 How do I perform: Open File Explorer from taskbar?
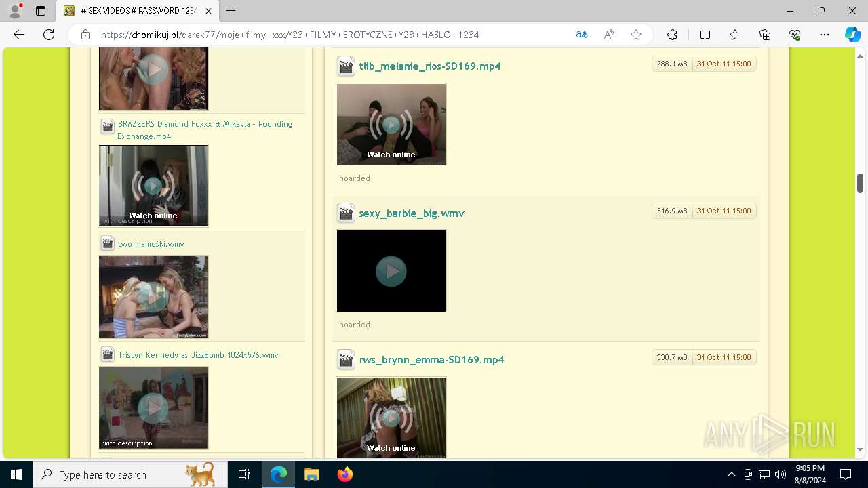(x=311, y=474)
